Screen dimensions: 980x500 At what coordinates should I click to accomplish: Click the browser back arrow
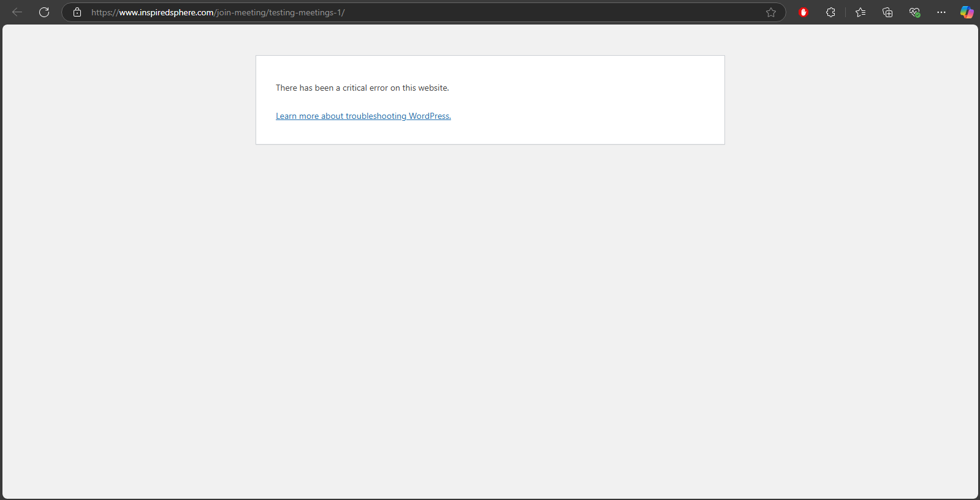pos(17,12)
